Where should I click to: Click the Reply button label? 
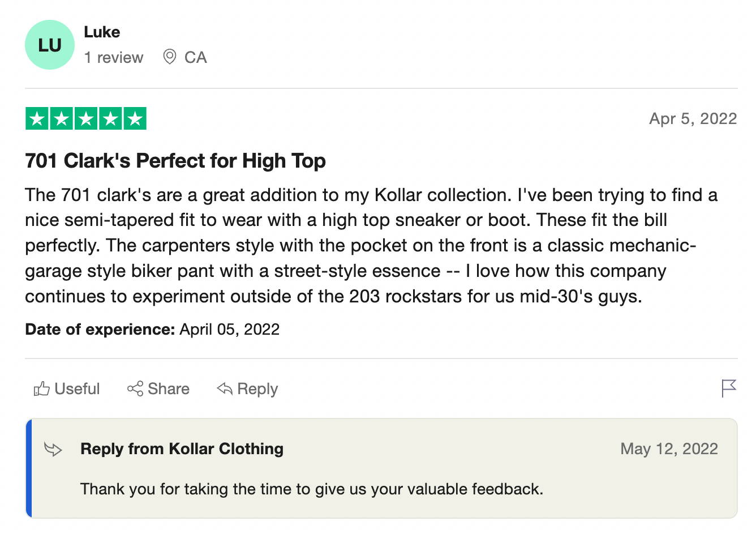[x=257, y=389]
